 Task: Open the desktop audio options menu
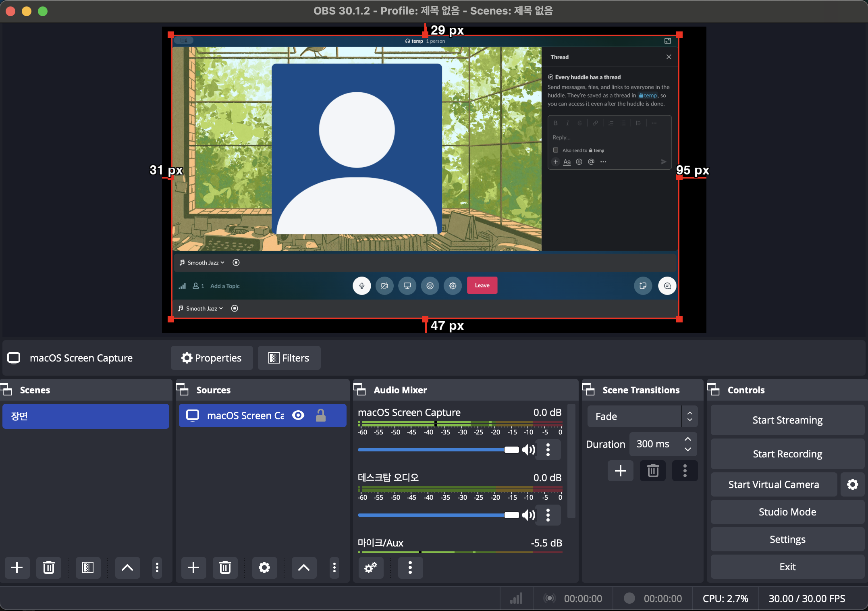[548, 515]
